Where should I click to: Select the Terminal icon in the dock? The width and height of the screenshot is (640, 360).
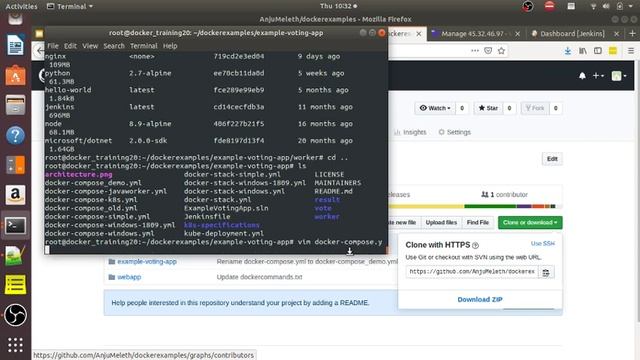(x=16, y=225)
